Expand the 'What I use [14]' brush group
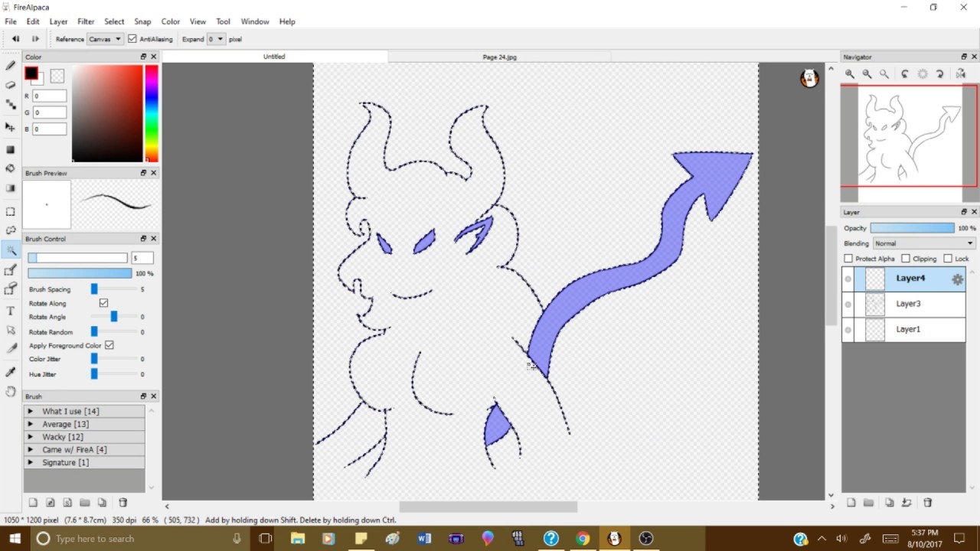980x551 pixels. pos(31,411)
